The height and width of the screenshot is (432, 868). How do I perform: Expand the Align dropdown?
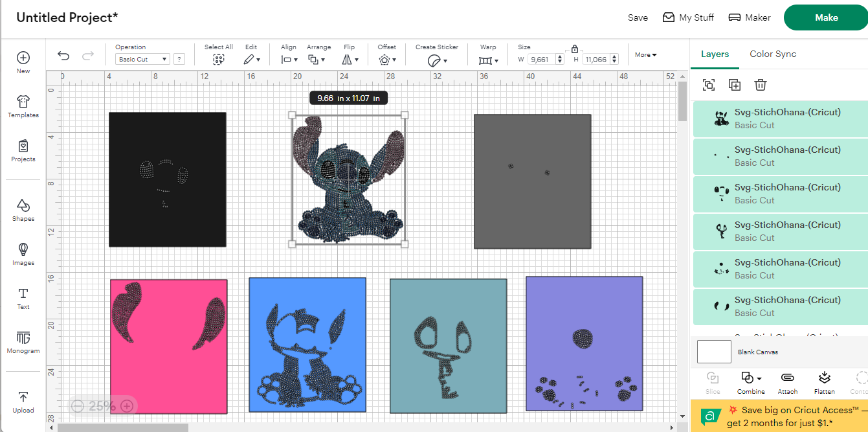point(289,60)
